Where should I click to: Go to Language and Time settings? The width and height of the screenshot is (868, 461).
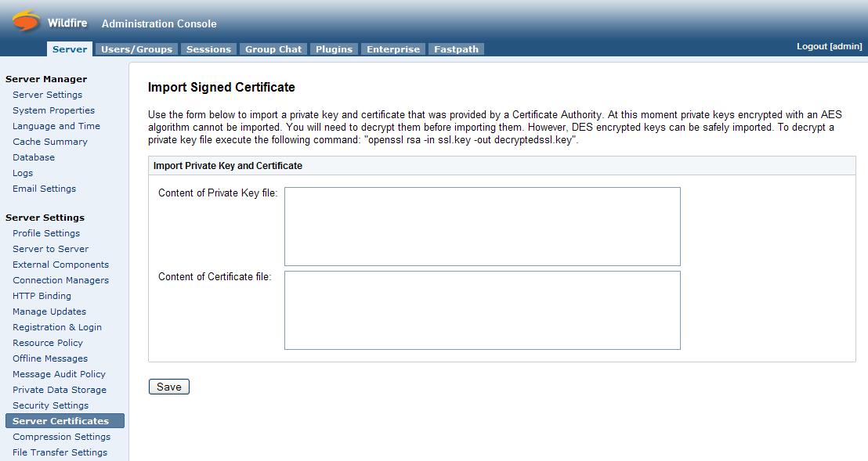56,126
